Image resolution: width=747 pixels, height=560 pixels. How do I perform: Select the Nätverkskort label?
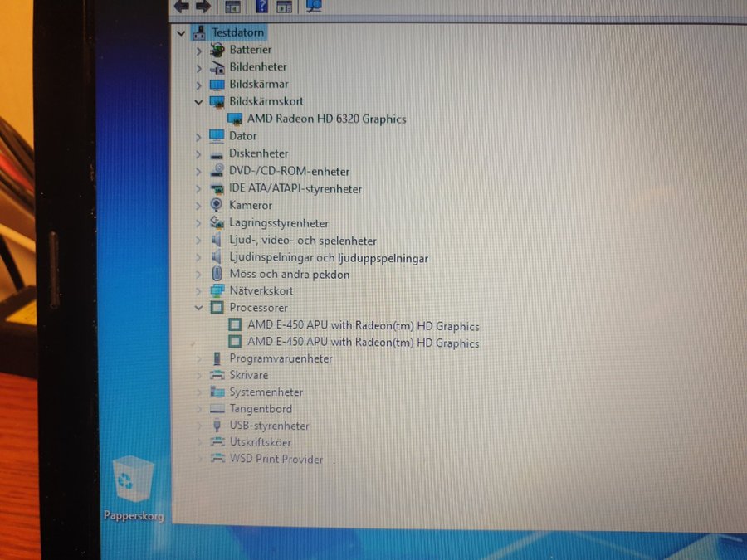(x=261, y=290)
